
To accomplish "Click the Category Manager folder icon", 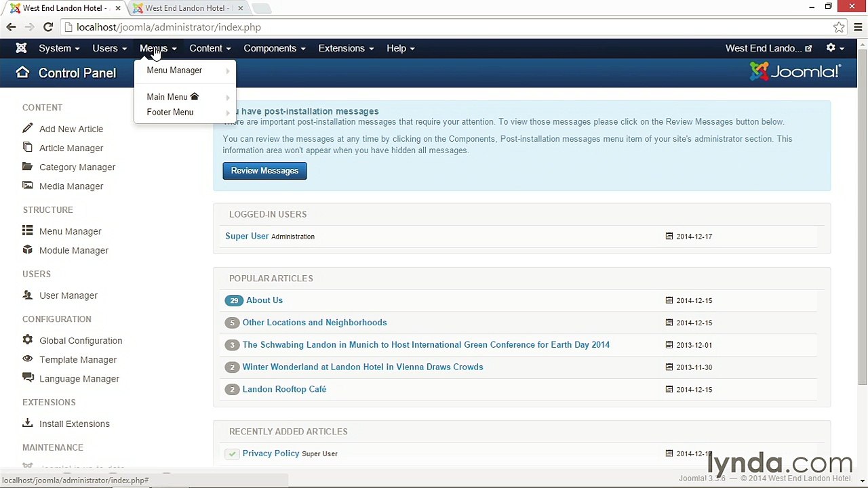I will [x=27, y=166].
